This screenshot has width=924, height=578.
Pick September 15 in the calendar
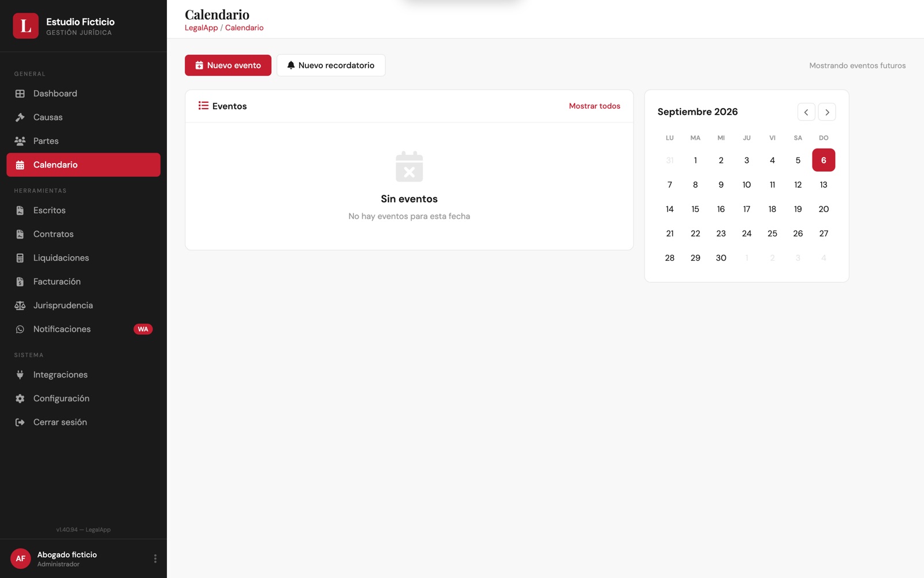(x=695, y=209)
